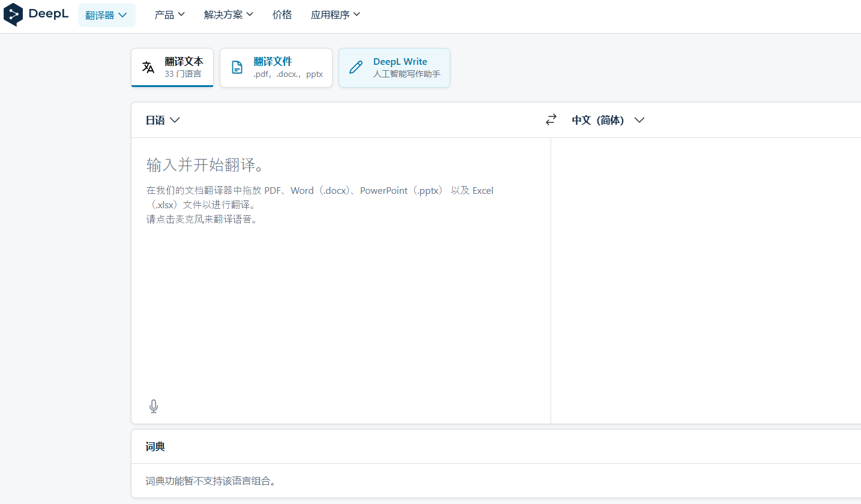Viewport: 861px width, 504px height.
Task: Click the 人工智能写作助手 subtitle
Action: point(406,74)
